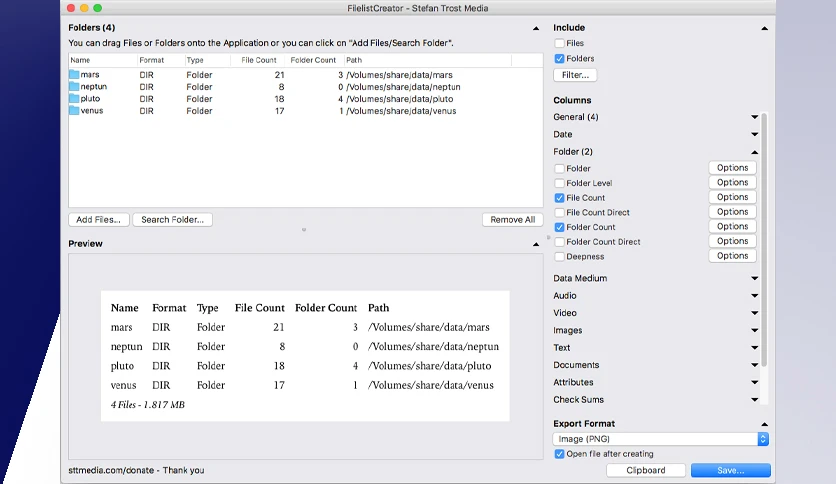Open Options for Folder Count
This screenshot has height=484, width=836.
pyautogui.click(x=732, y=227)
